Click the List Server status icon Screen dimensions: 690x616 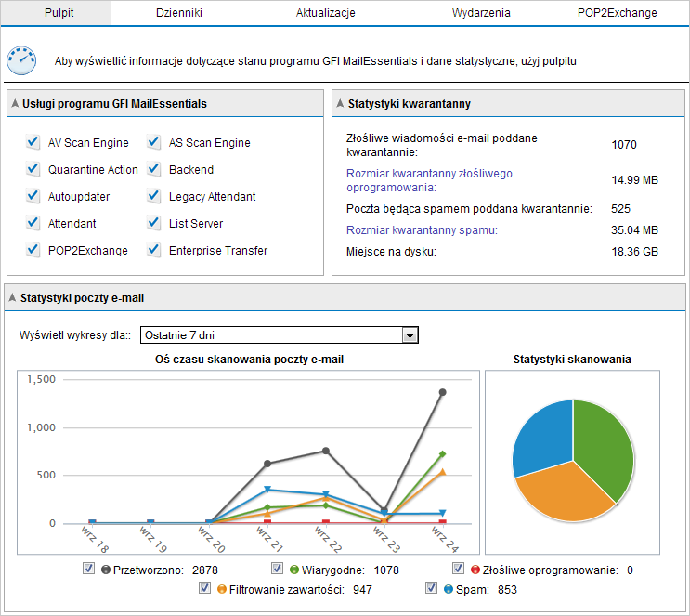[x=154, y=224]
